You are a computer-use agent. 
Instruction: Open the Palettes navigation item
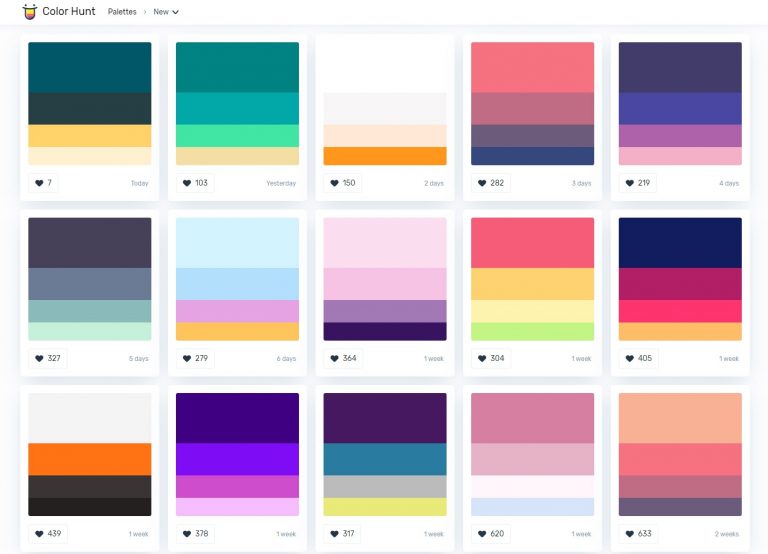[122, 12]
